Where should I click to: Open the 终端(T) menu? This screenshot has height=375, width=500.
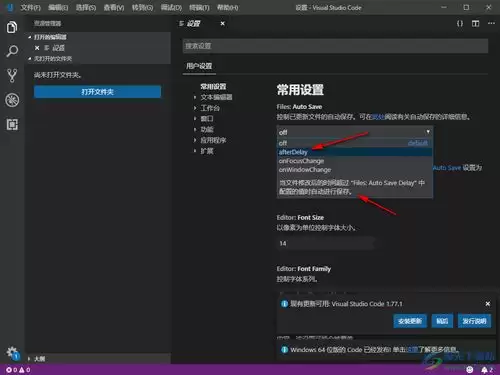coord(199,7)
